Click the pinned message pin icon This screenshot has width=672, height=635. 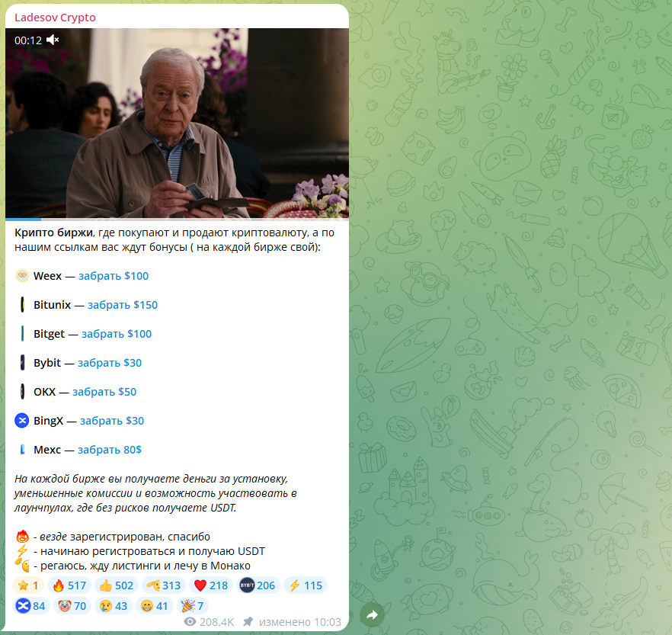(x=248, y=622)
